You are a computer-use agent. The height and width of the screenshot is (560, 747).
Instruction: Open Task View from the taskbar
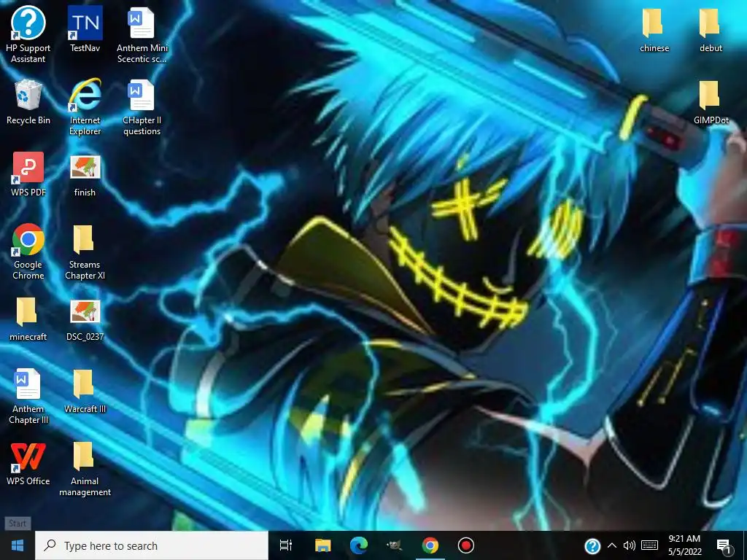[x=286, y=545]
